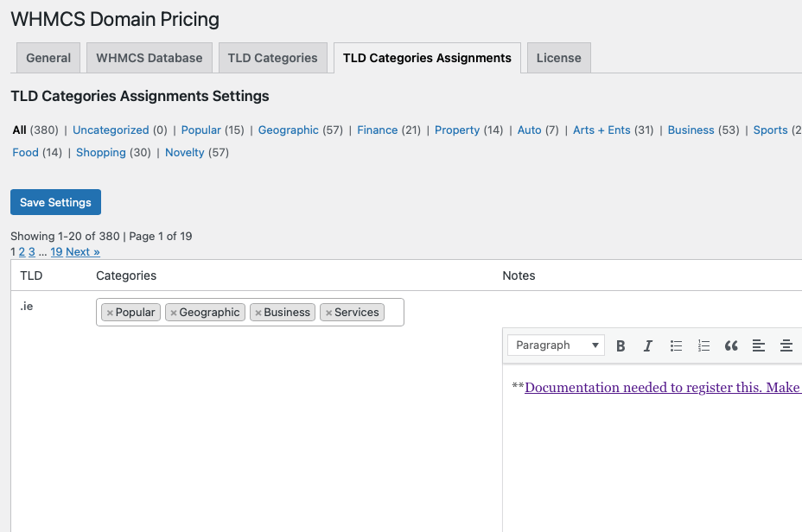Click the Notes column header
This screenshot has width=802, height=532.
point(519,276)
